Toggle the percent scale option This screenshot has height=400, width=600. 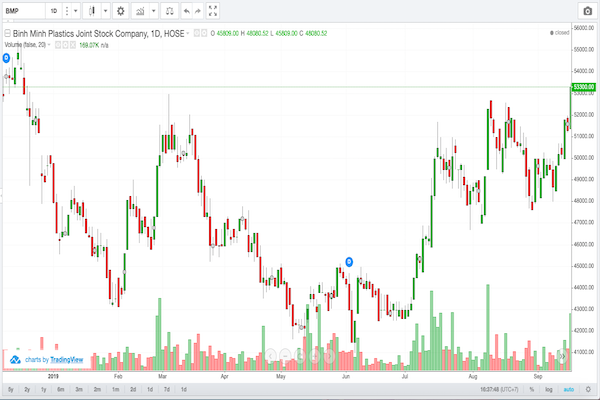[532, 389]
